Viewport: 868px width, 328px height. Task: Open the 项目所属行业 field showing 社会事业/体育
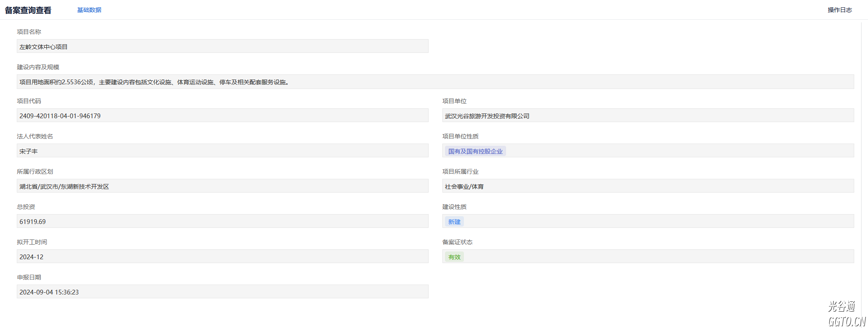click(x=648, y=186)
